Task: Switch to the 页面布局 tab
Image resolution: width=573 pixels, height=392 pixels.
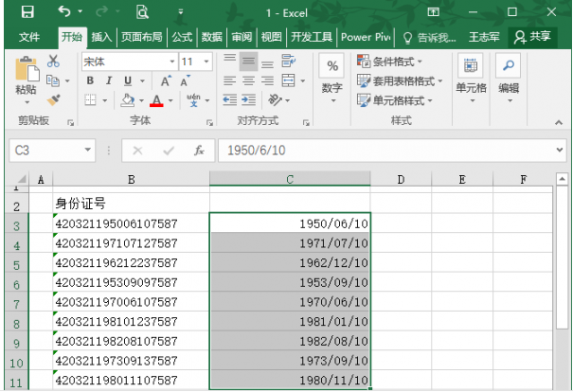Action: [141, 37]
